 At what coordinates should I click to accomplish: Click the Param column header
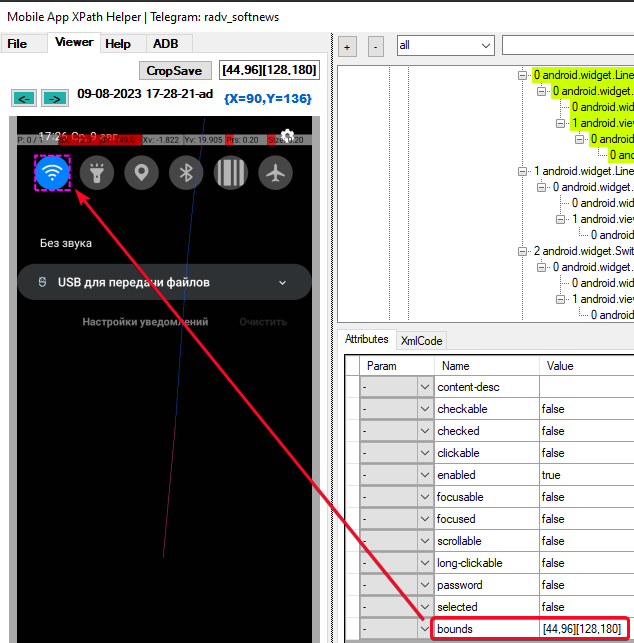[397, 366]
